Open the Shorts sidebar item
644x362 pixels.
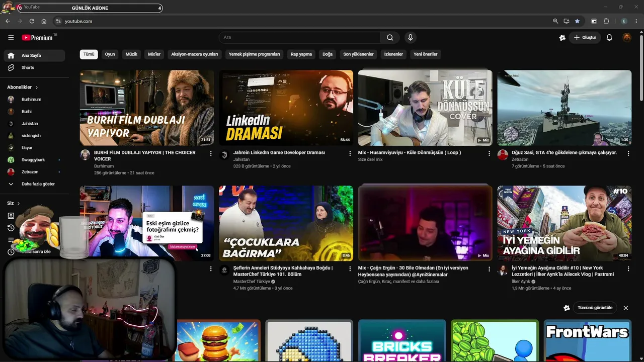[x=34, y=68]
